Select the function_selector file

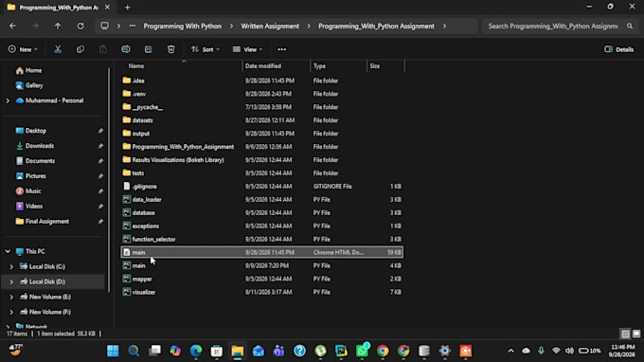pos(261,239)
